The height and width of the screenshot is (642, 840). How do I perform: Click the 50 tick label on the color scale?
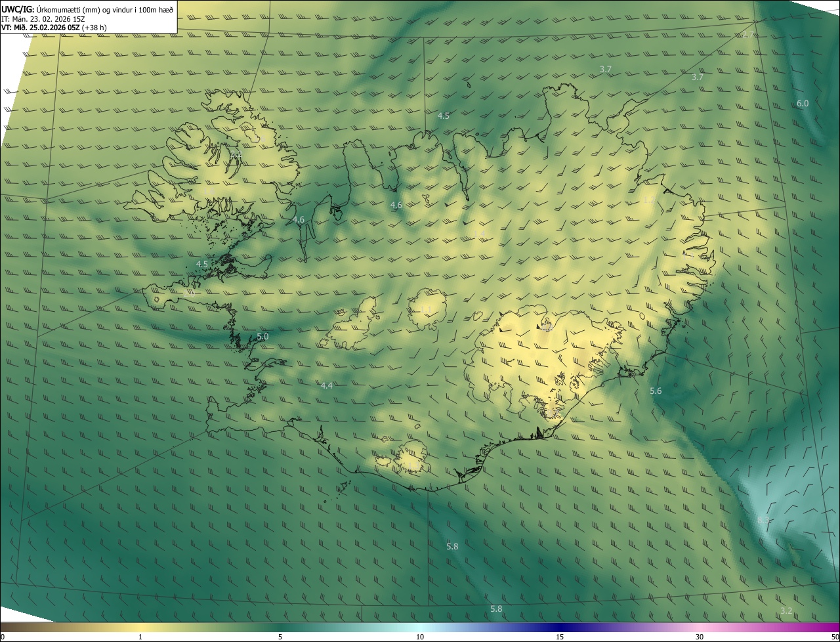pyautogui.click(x=835, y=637)
